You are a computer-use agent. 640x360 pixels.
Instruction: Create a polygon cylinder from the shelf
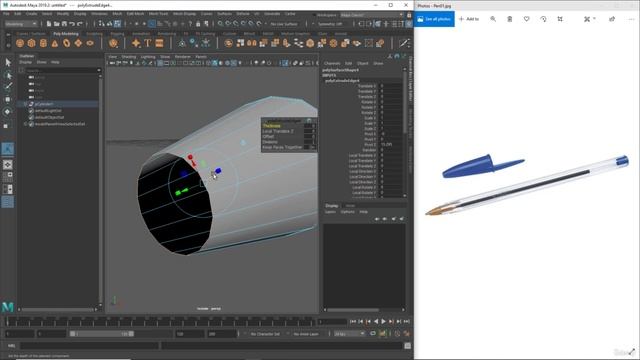point(43,43)
